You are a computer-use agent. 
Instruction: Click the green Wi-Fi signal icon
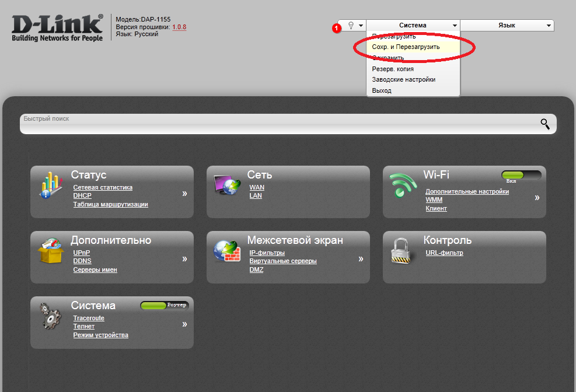403,187
